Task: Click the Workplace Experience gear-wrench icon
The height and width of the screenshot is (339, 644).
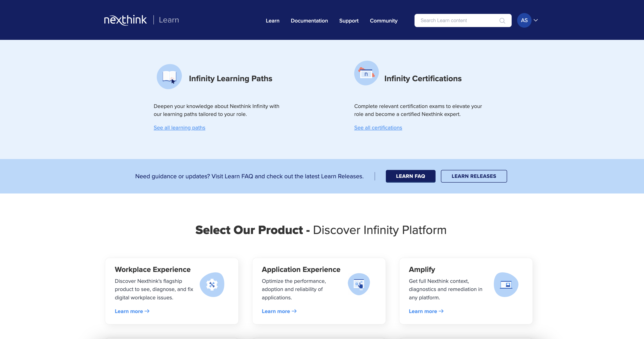Action: point(212,285)
